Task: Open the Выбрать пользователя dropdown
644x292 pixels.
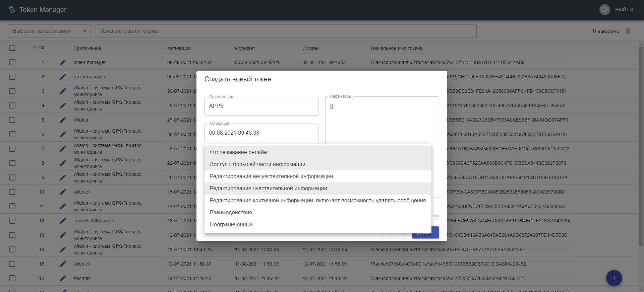Action: click(x=50, y=31)
